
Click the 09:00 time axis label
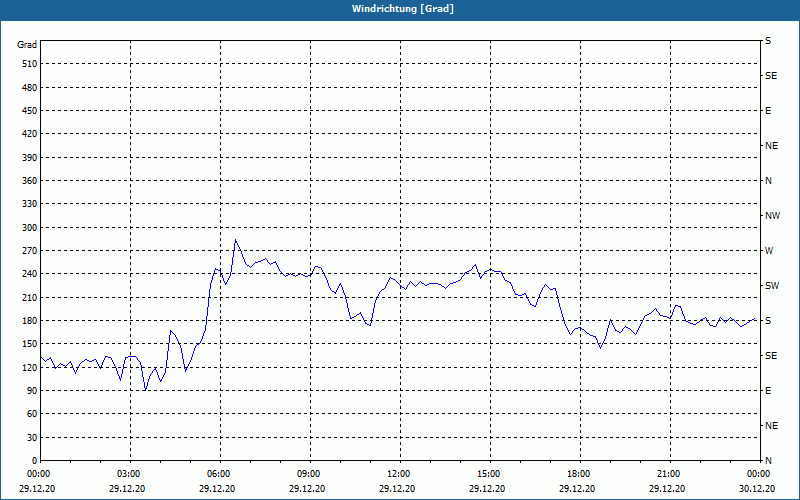pos(307,474)
